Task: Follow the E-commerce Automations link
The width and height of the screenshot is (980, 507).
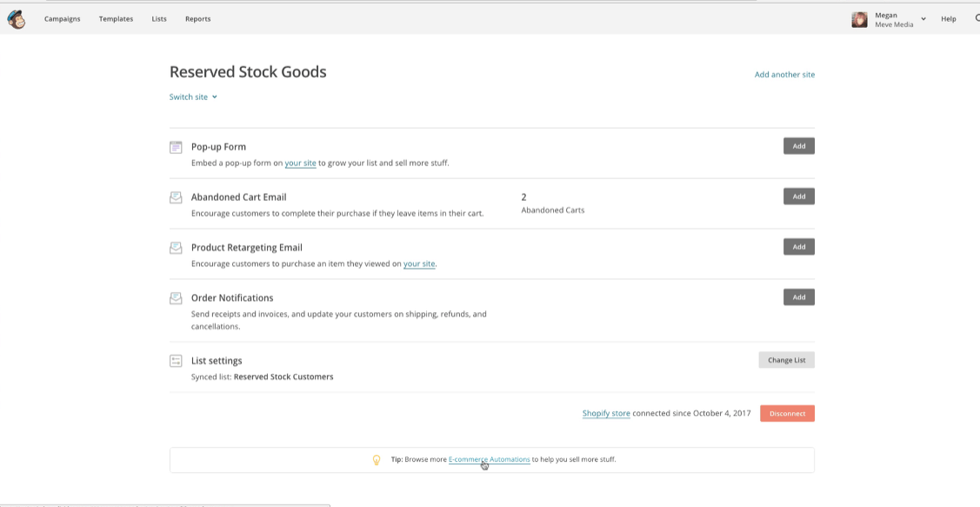Action: (x=490, y=459)
